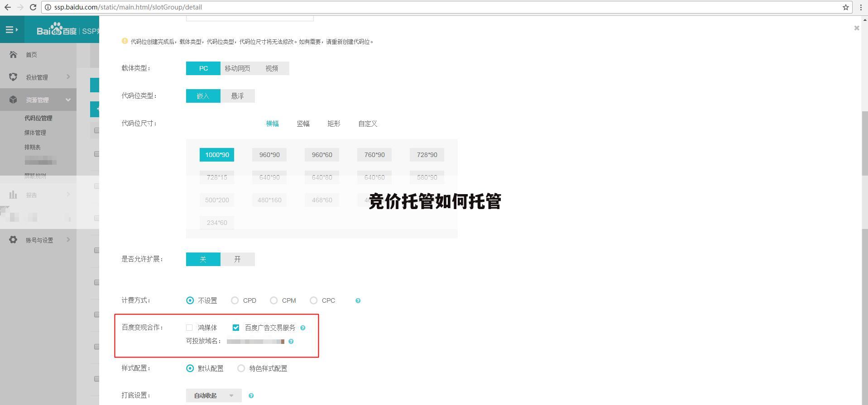868x405 pixels.
Task: Choose the 960*60 size button
Action: [x=322, y=155]
